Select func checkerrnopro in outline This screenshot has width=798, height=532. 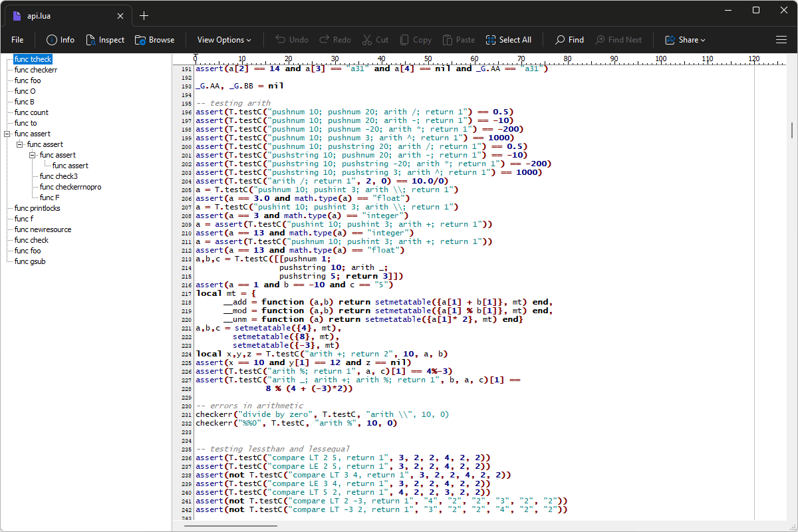[70, 187]
